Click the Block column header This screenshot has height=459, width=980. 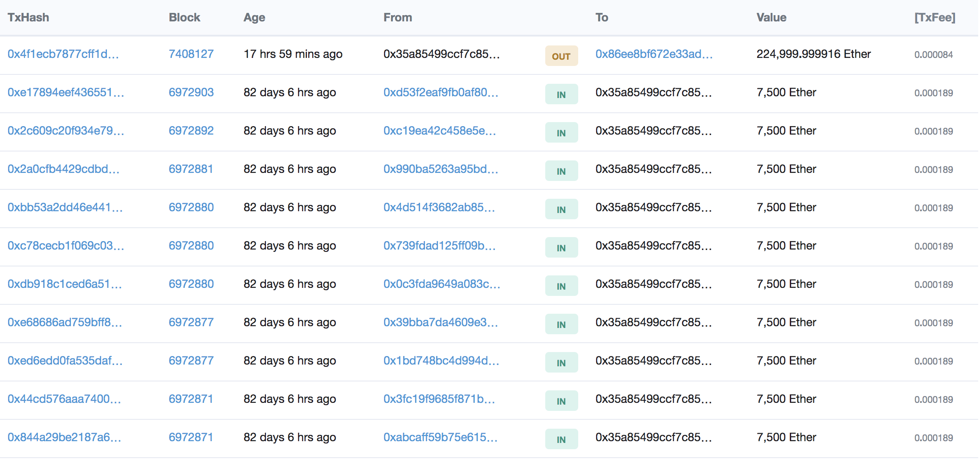point(184,17)
